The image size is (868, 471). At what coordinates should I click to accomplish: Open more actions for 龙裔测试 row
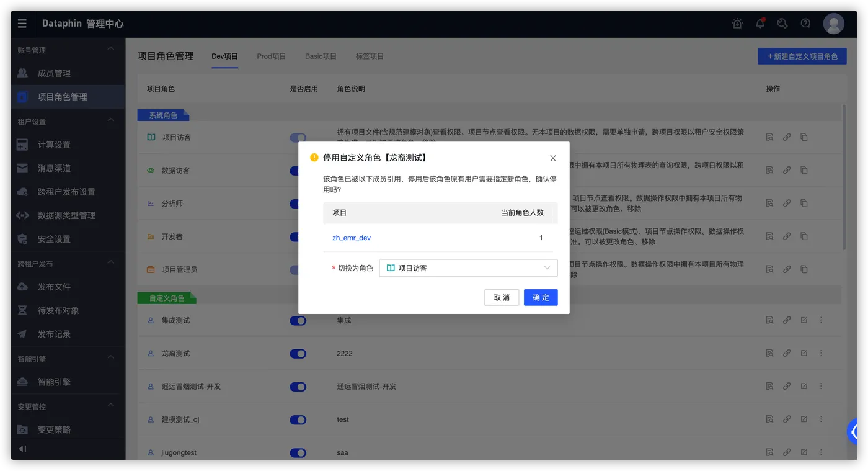[x=821, y=353]
